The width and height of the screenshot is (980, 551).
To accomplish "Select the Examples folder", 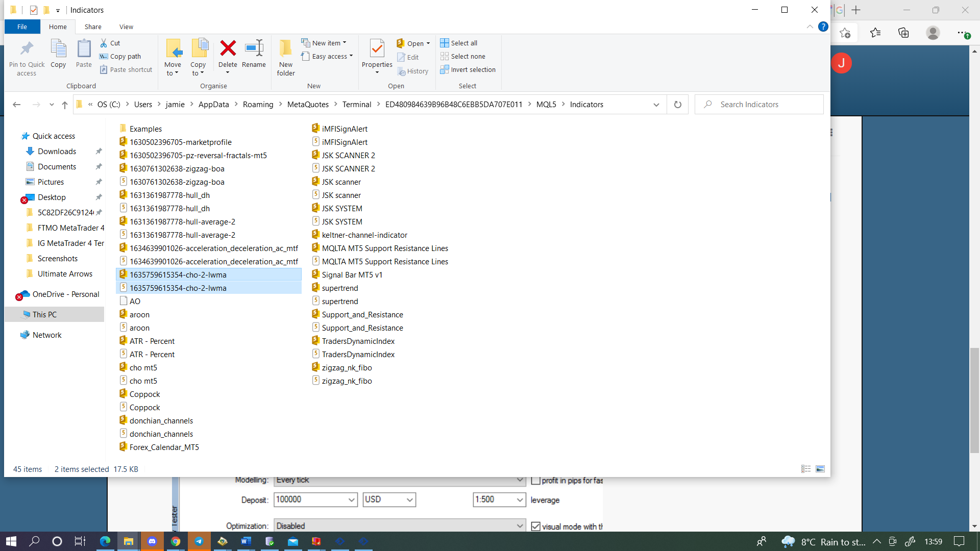I will click(145, 129).
